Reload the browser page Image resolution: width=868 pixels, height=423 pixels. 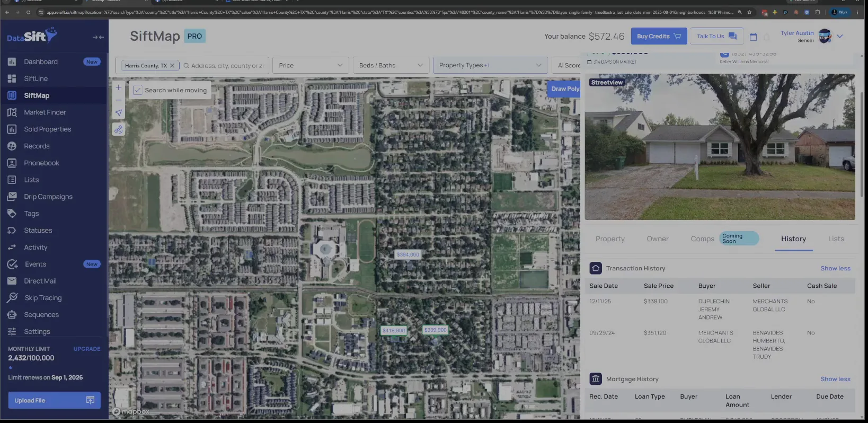[28, 12]
